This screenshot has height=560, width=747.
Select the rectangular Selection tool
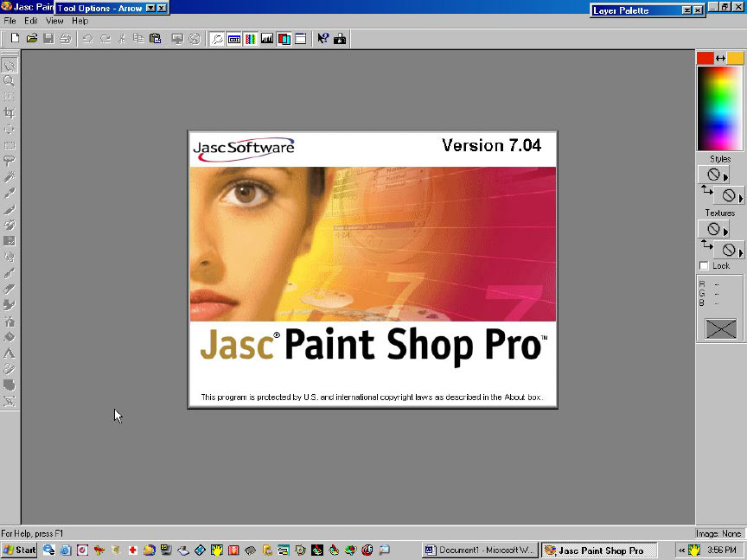[9, 145]
